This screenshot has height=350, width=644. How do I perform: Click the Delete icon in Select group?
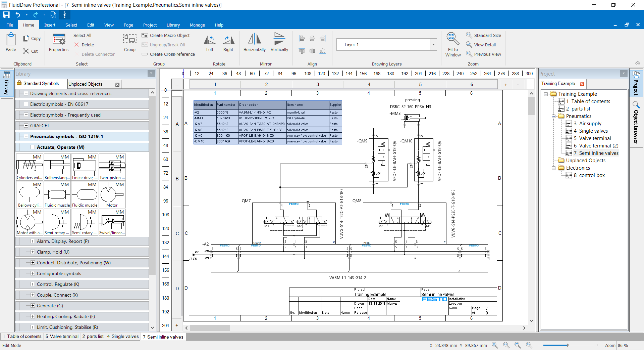pos(77,45)
